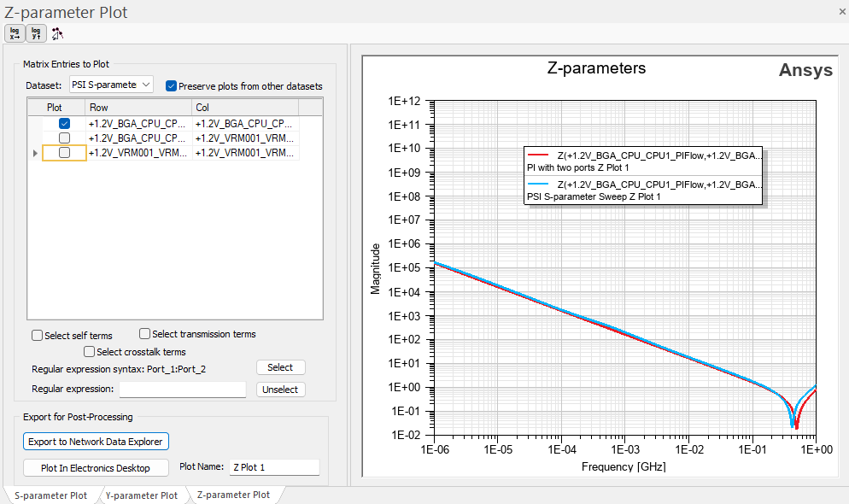Check the second row Plot checkbox

click(64, 138)
